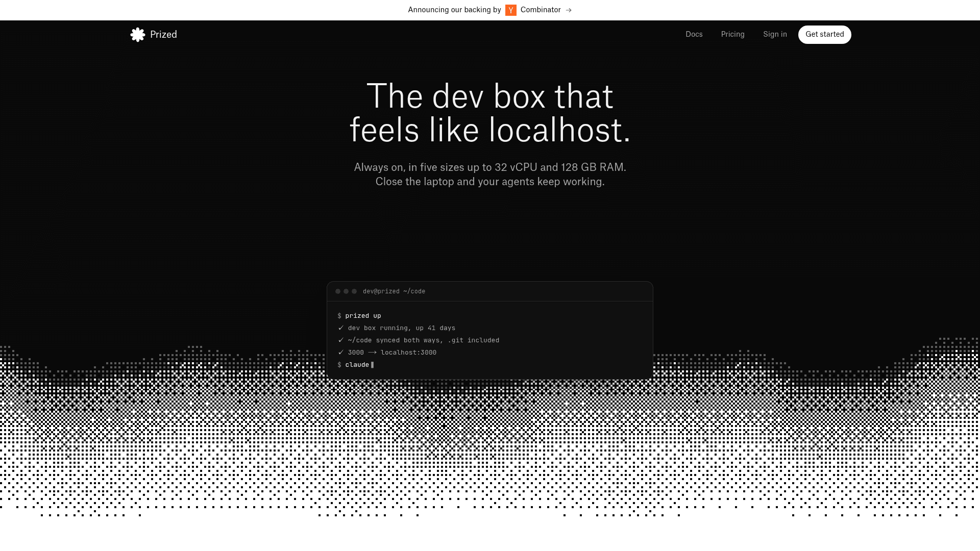Click the Get started button

coord(825,35)
